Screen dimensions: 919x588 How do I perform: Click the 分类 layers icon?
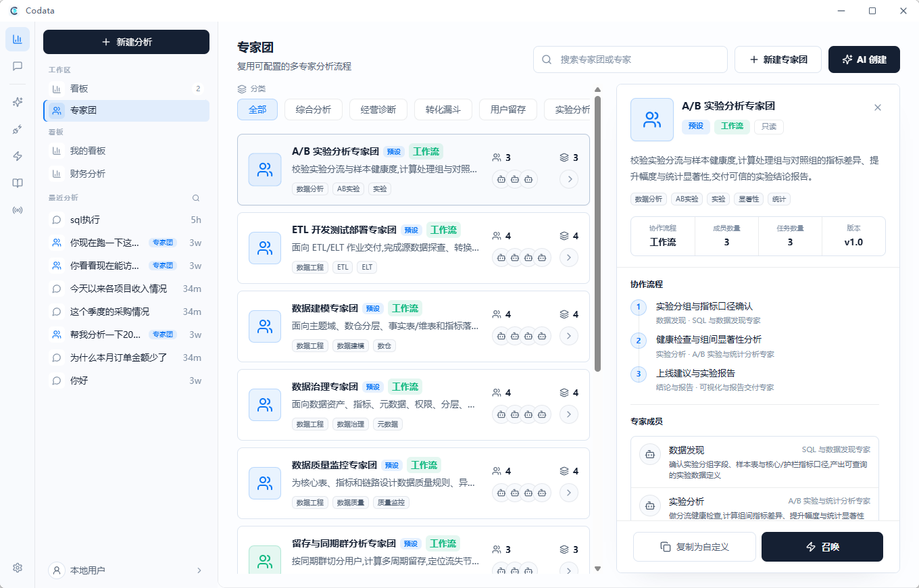(x=242, y=89)
